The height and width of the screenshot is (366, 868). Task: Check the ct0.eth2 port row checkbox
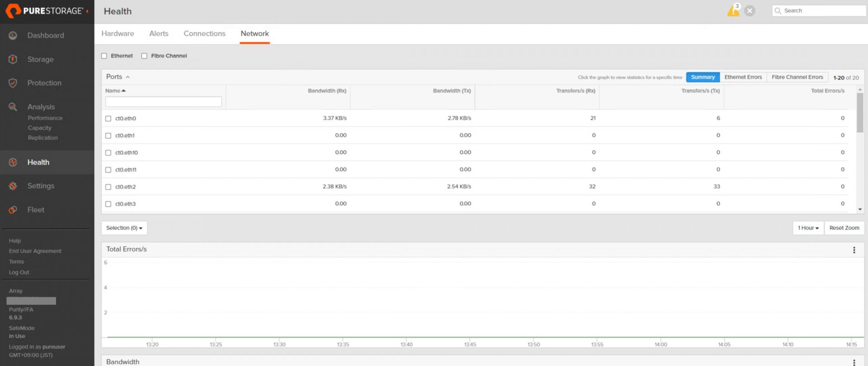click(x=108, y=187)
